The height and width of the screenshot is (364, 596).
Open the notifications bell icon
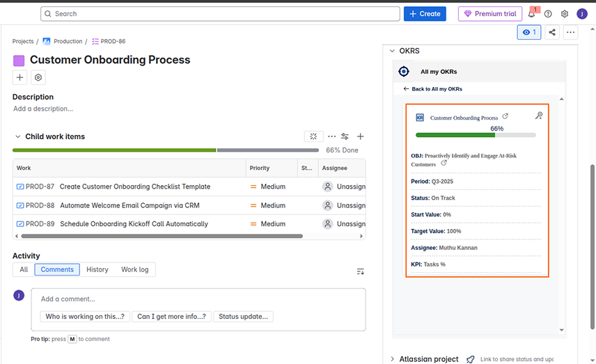[532, 14]
